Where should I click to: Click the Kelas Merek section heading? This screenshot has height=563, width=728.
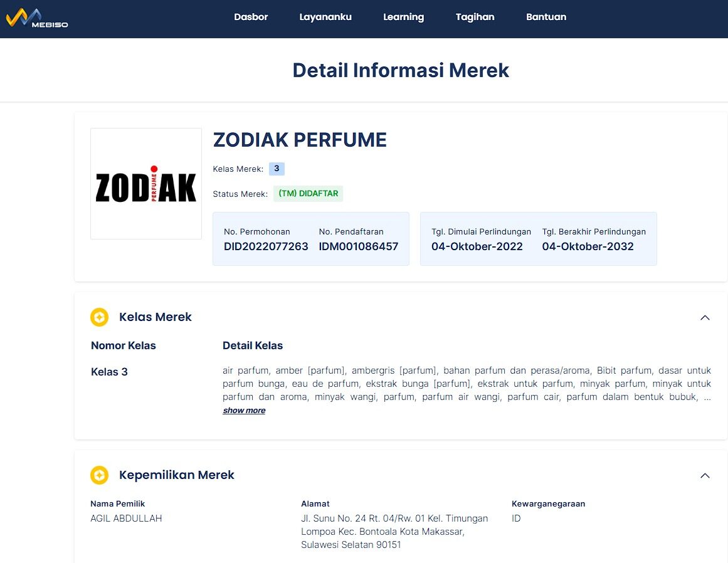[x=155, y=317]
